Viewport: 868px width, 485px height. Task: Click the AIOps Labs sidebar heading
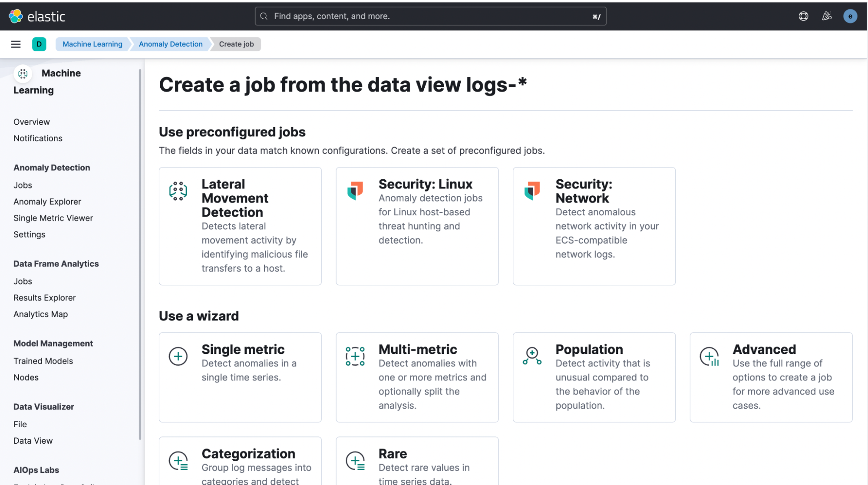(36, 470)
